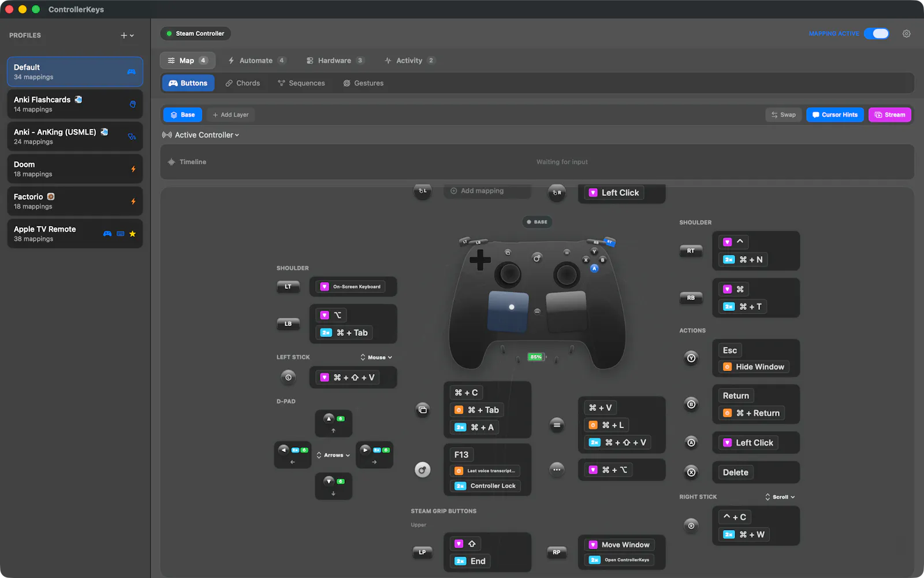
Task: Click the keyboard icon on Apple TV Remote
Action: tap(120, 234)
